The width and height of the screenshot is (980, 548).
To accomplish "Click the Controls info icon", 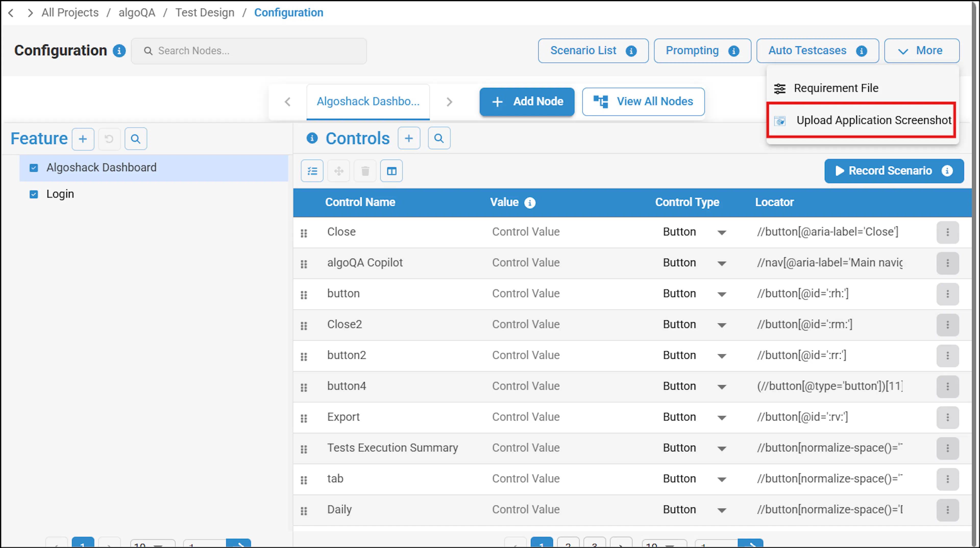I will (x=312, y=138).
